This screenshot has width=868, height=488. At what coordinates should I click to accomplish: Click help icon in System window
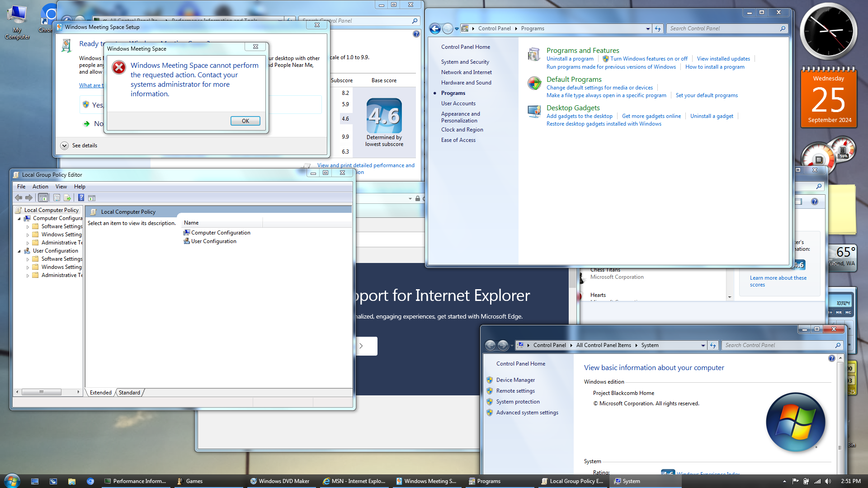click(831, 358)
